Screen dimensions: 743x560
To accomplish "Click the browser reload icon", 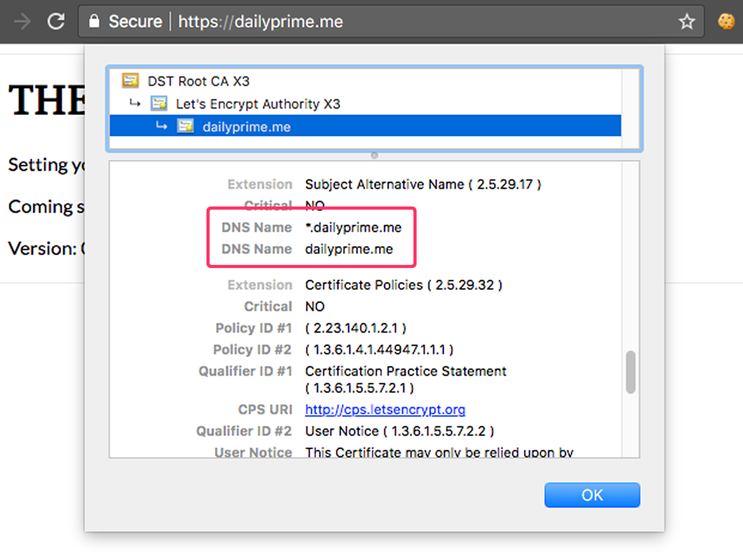I will point(56,22).
